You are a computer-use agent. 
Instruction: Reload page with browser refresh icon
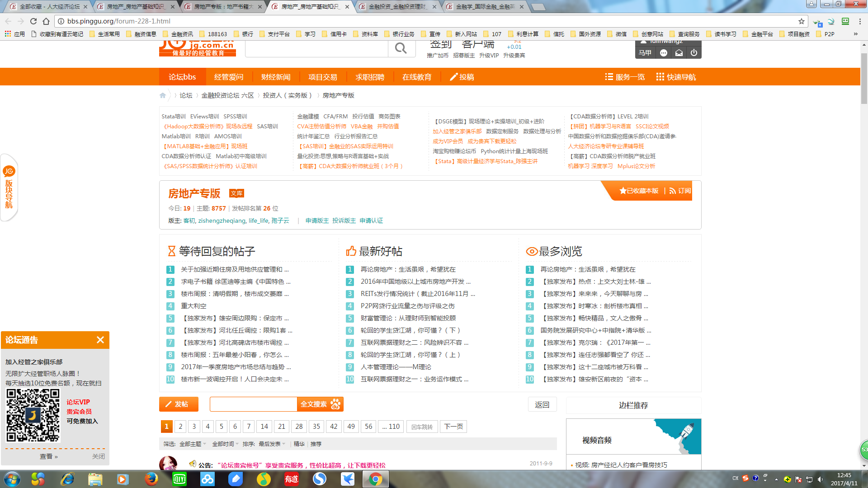[33, 21]
